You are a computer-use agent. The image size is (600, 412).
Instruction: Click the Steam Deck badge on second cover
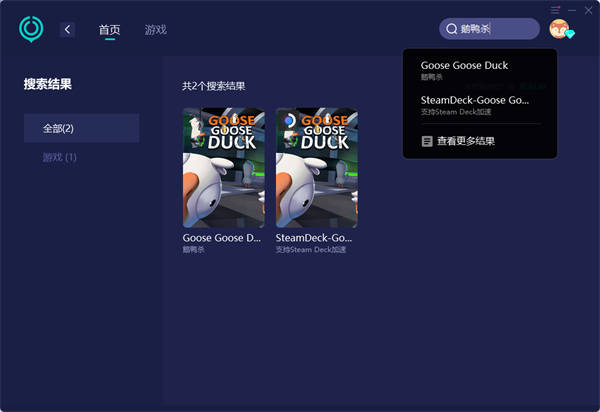coord(289,121)
